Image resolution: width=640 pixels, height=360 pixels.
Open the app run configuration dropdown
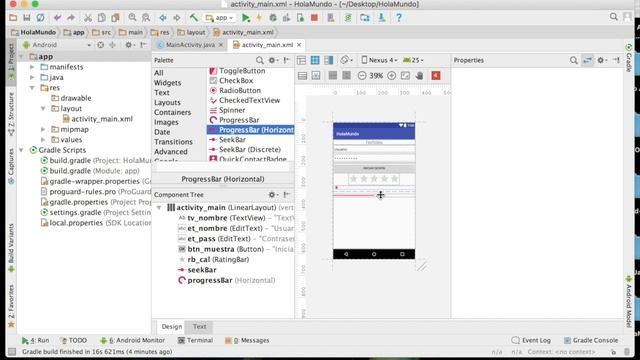pyautogui.click(x=220, y=18)
